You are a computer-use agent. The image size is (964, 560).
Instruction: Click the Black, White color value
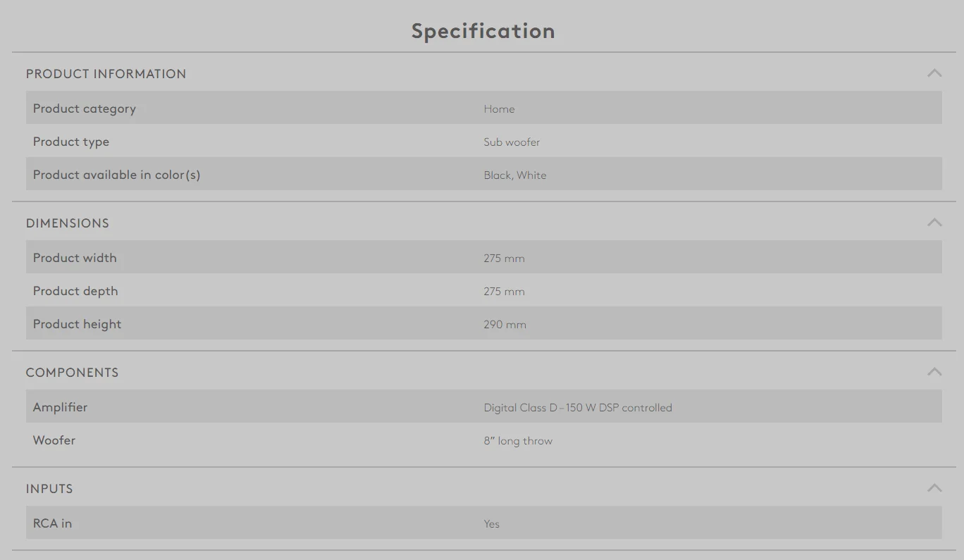tap(515, 175)
